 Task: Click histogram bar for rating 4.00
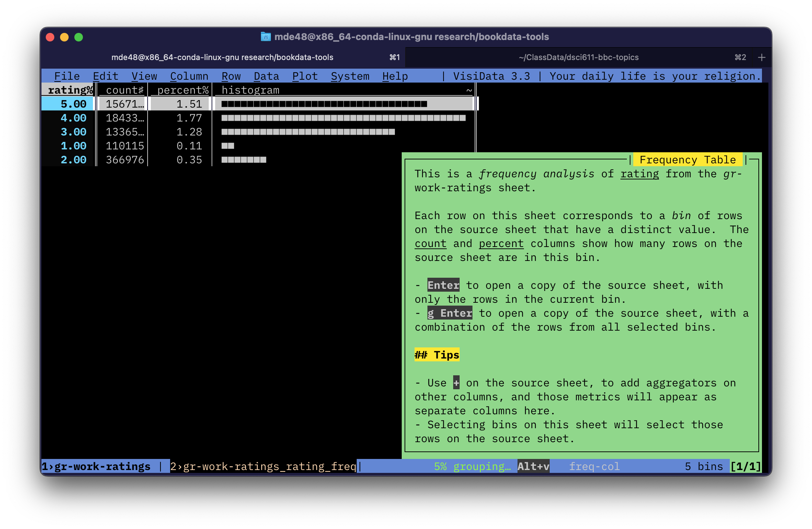coord(343,118)
